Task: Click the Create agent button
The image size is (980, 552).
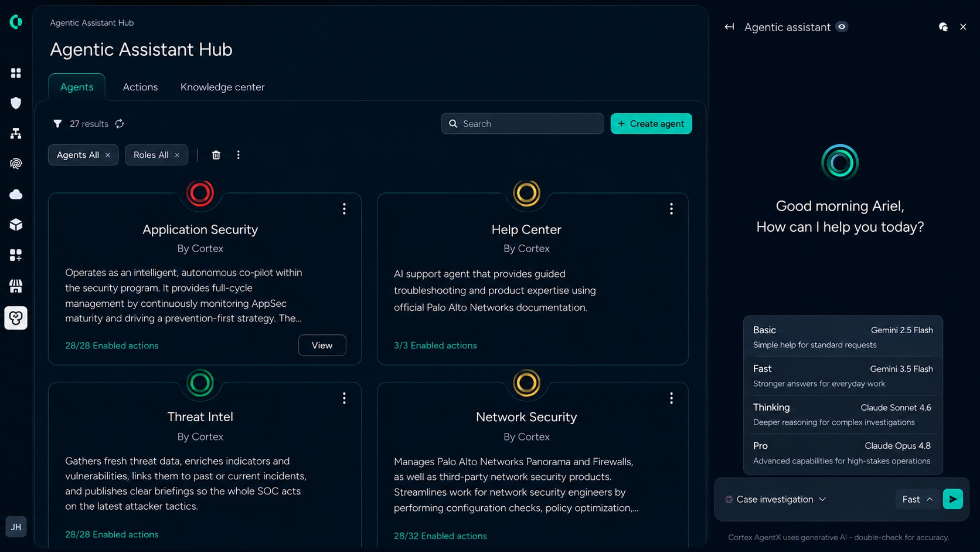Action: [x=651, y=124]
